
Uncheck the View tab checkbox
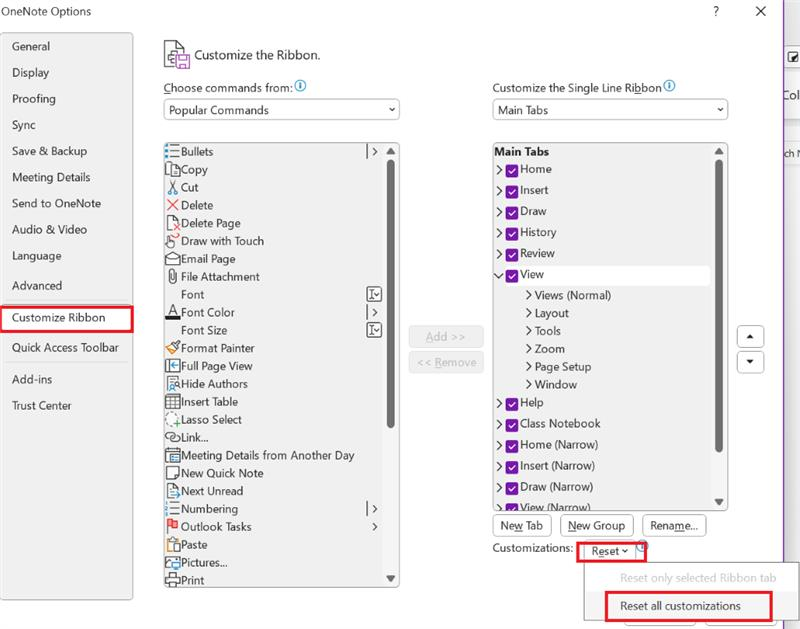512,275
